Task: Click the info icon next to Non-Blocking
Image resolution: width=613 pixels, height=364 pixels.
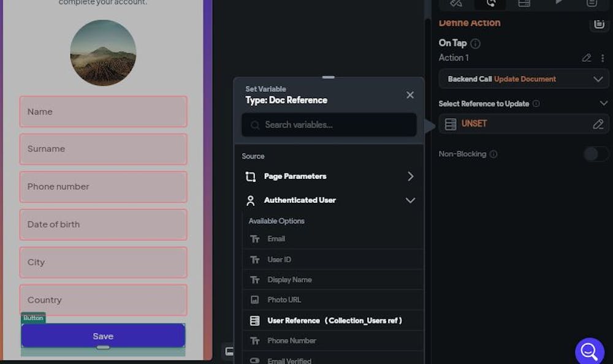Action: click(493, 154)
